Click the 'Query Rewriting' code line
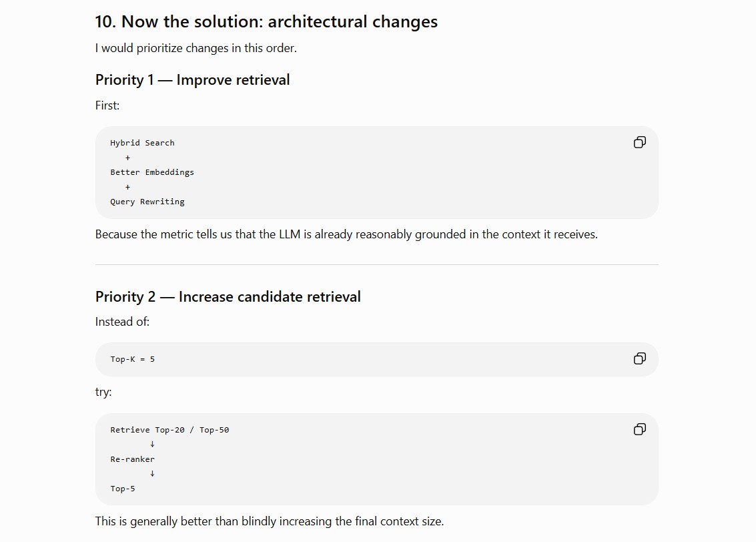Screen dimensions: 756x542 coord(147,202)
